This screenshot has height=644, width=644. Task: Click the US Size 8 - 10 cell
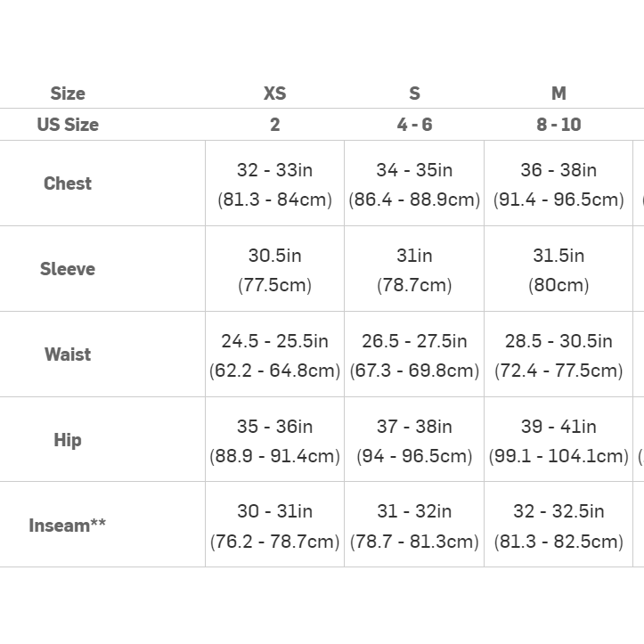(x=558, y=125)
